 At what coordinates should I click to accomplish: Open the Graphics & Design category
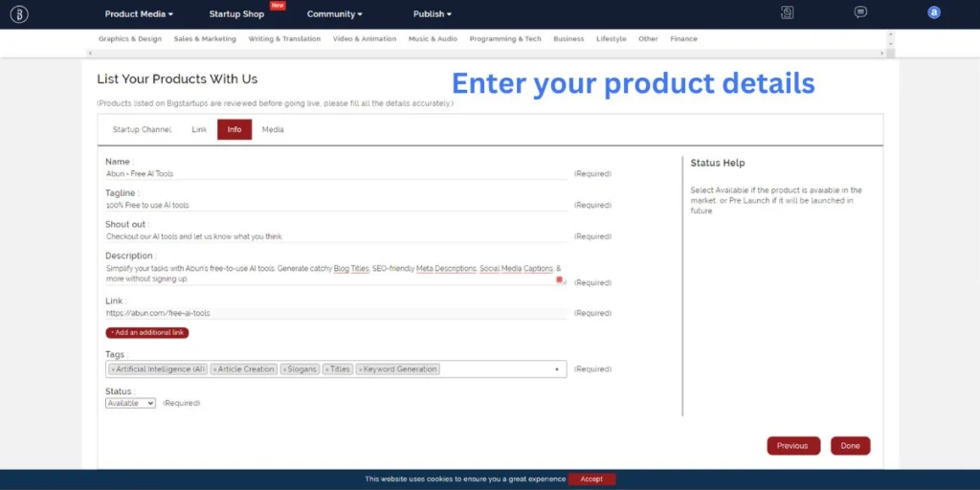coord(130,38)
